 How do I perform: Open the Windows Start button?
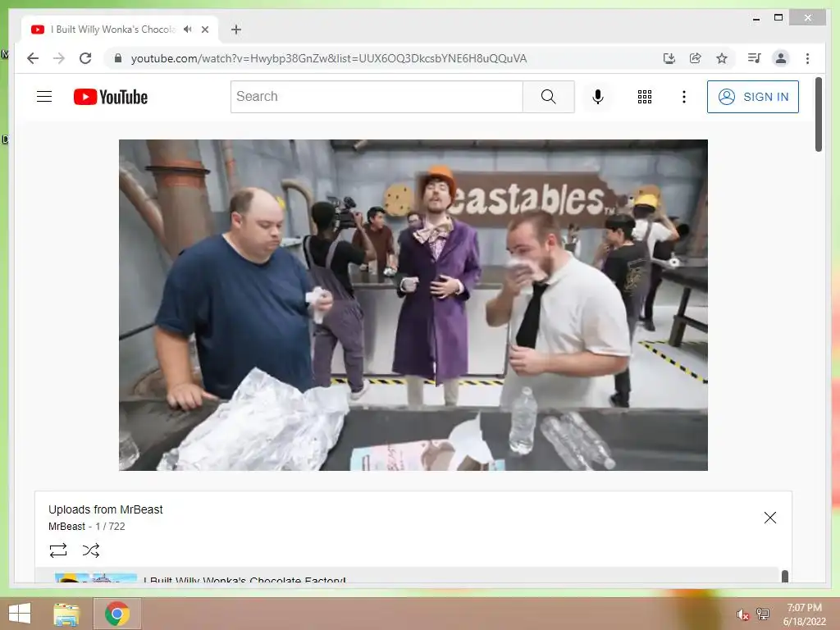point(20,614)
